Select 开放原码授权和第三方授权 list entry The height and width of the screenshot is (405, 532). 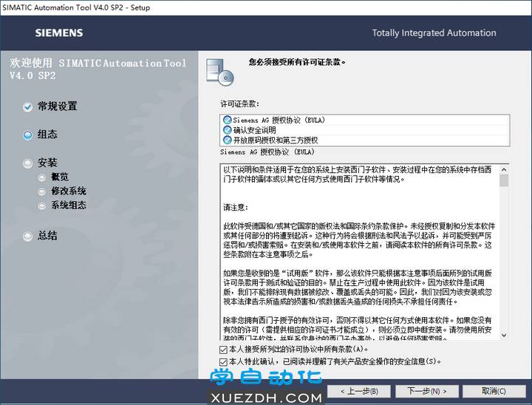[x=365, y=140]
